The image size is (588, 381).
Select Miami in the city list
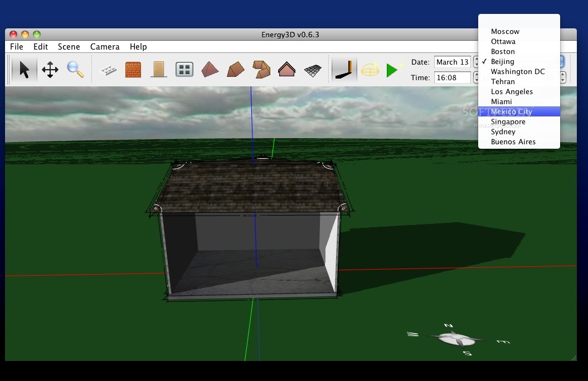tap(519, 101)
